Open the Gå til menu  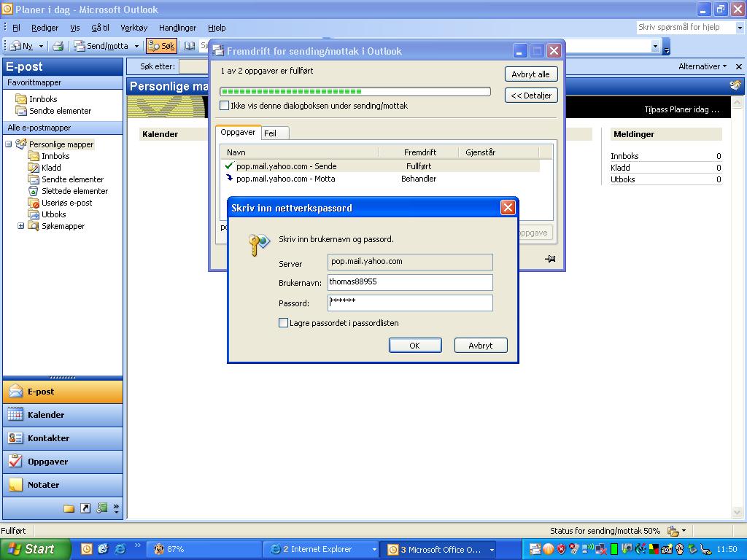[100, 28]
